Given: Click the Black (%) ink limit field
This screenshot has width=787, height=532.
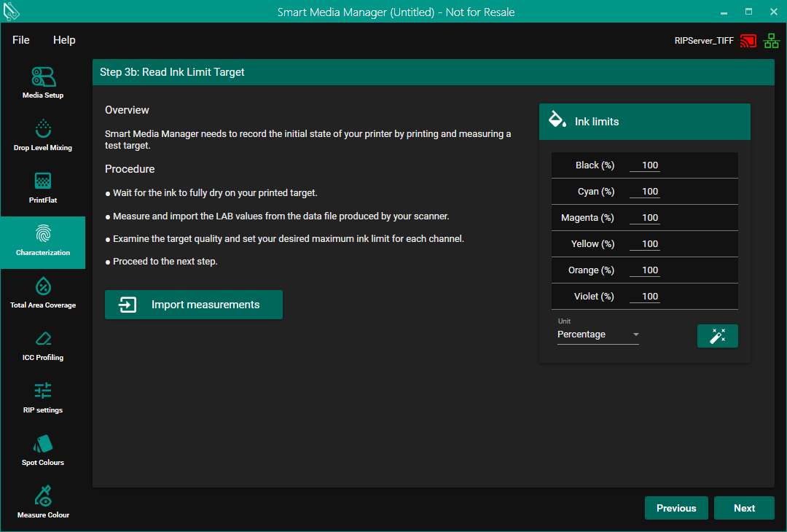Looking at the screenshot, I should pyautogui.click(x=645, y=165).
